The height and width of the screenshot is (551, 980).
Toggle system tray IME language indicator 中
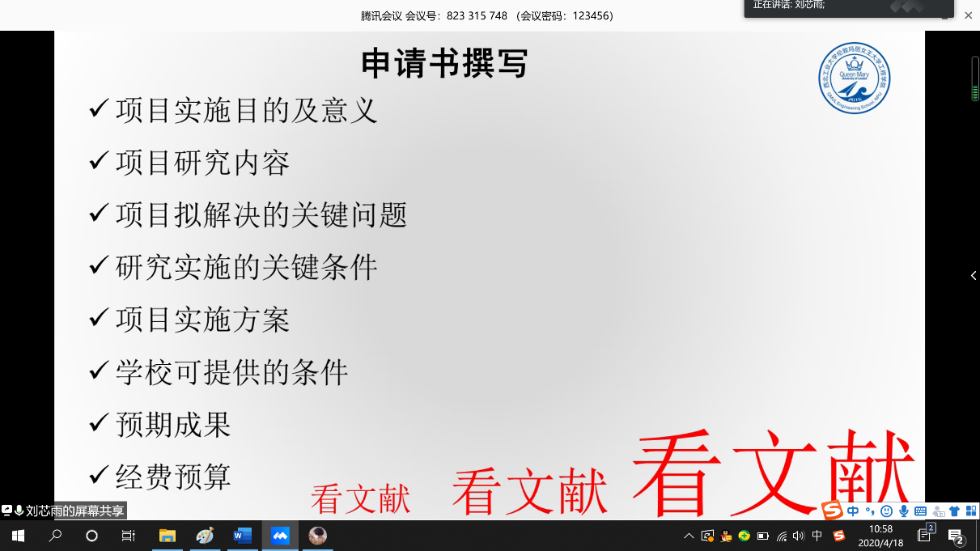pos(817,536)
